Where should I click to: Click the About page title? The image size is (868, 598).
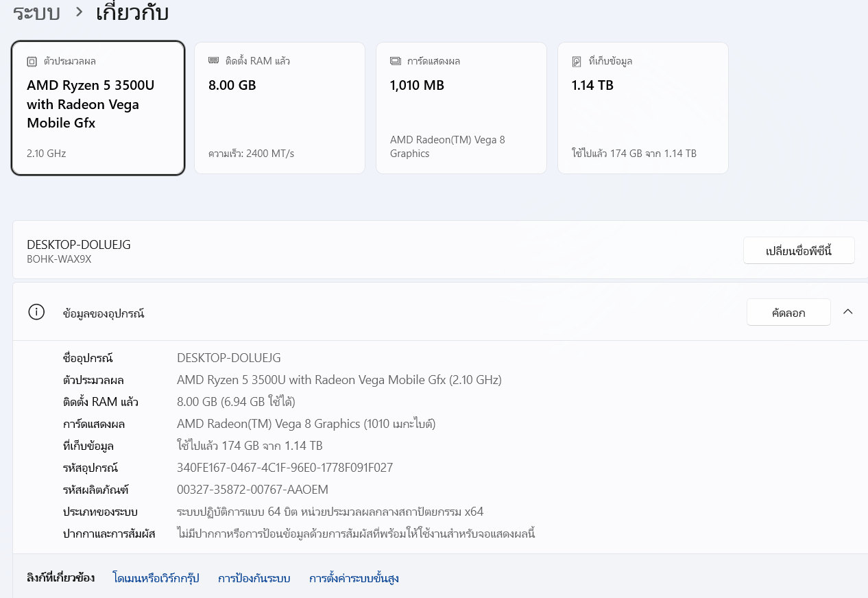click(132, 12)
